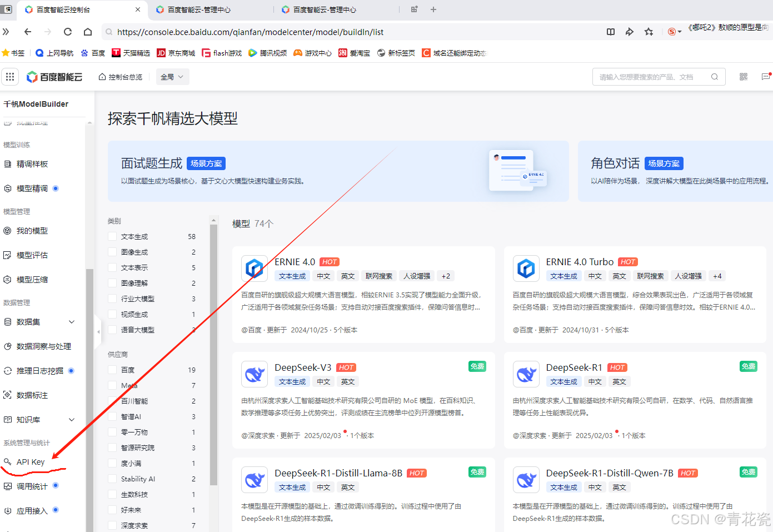Viewport: 773px width, 532px height.
Task: Open the reader mode book icon
Action: pos(611,32)
